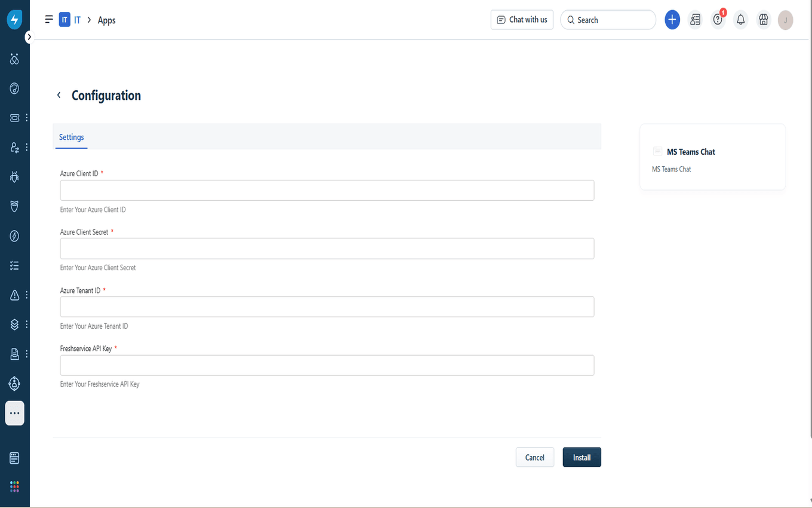Open the notifications bell icon
This screenshot has width=812, height=508.
coord(741,20)
